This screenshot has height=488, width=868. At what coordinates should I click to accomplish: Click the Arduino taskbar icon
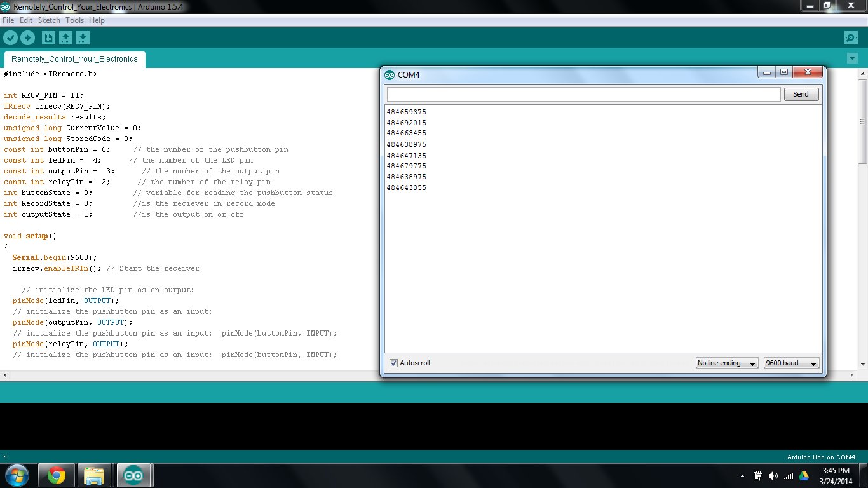(x=133, y=475)
